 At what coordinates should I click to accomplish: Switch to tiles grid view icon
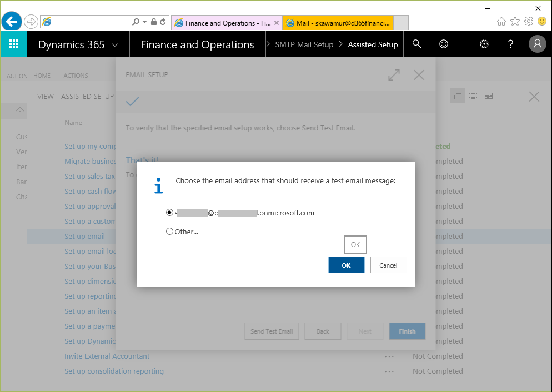click(489, 96)
